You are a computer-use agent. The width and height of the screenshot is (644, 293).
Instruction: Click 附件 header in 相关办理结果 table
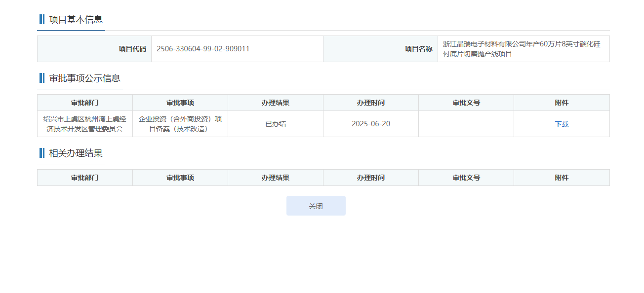pos(562,178)
